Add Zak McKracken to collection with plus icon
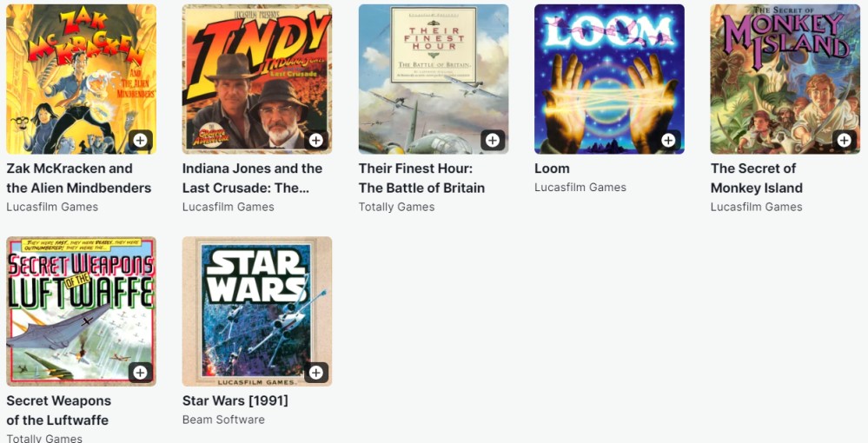Image resolution: width=868 pixels, height=443 pixels. [x=141, y=140]
